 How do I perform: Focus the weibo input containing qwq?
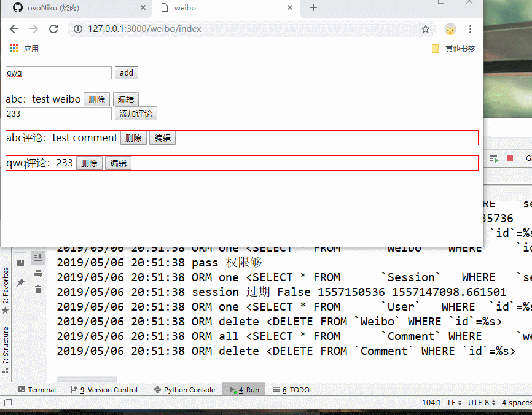(x=58, y=73)
